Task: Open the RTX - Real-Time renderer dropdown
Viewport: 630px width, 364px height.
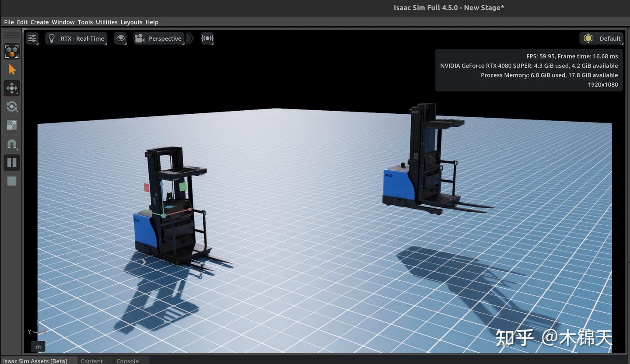Action: (x=77, y=38)
